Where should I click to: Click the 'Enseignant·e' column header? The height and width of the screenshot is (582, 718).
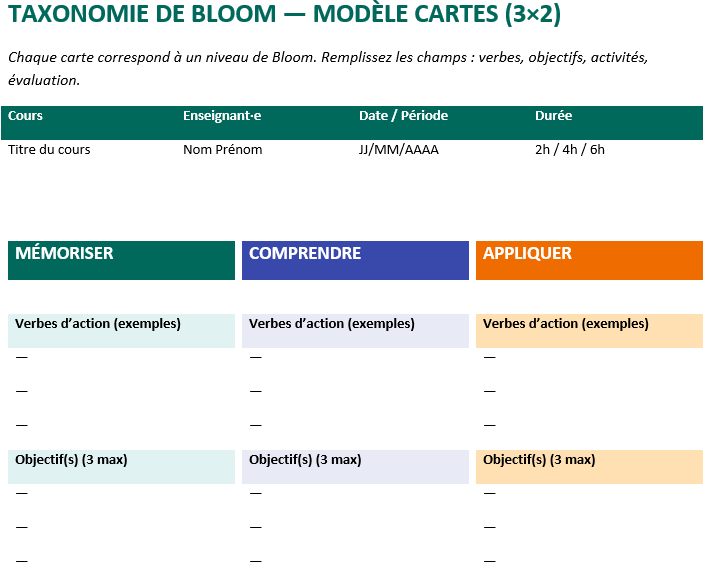[x=222, y=116]
